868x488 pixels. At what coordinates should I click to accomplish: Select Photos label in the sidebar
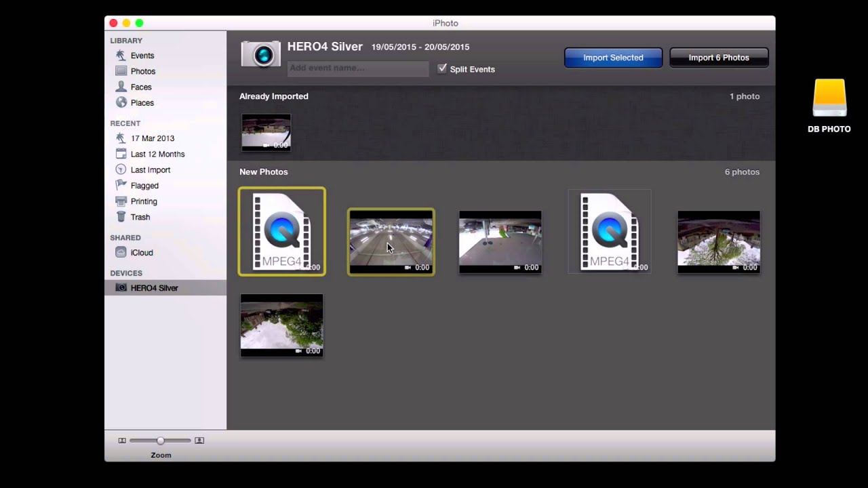(143, 71)
